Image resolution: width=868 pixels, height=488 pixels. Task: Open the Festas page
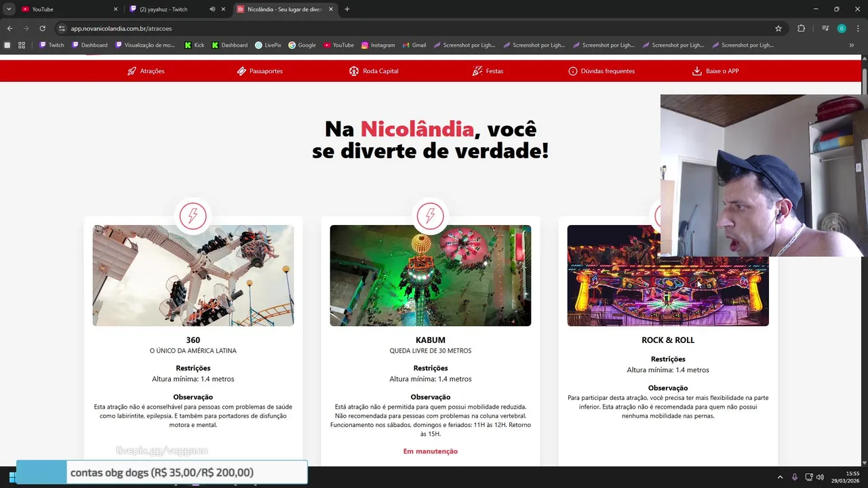click(x=488, y=71)
